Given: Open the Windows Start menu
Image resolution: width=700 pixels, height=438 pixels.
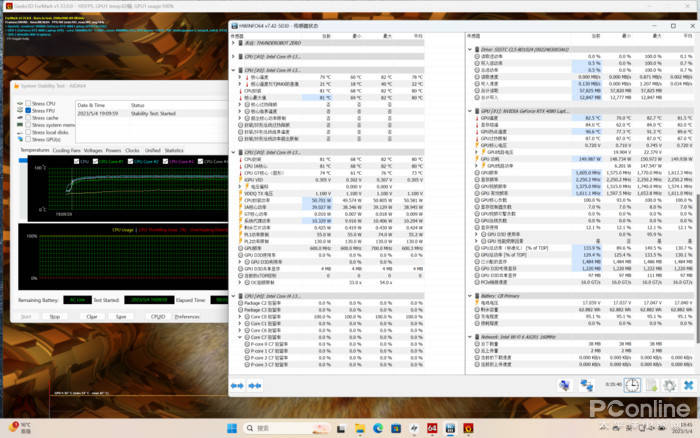Looking at the screenshot, I should 232,428.
